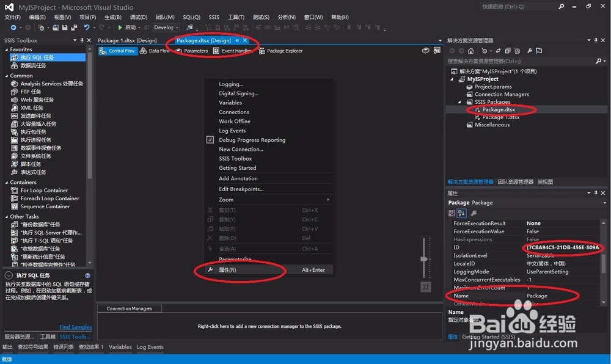Click the categorized view icon in Properties panel
Viewport: 611px width, 364px height.
pos(452,213)
